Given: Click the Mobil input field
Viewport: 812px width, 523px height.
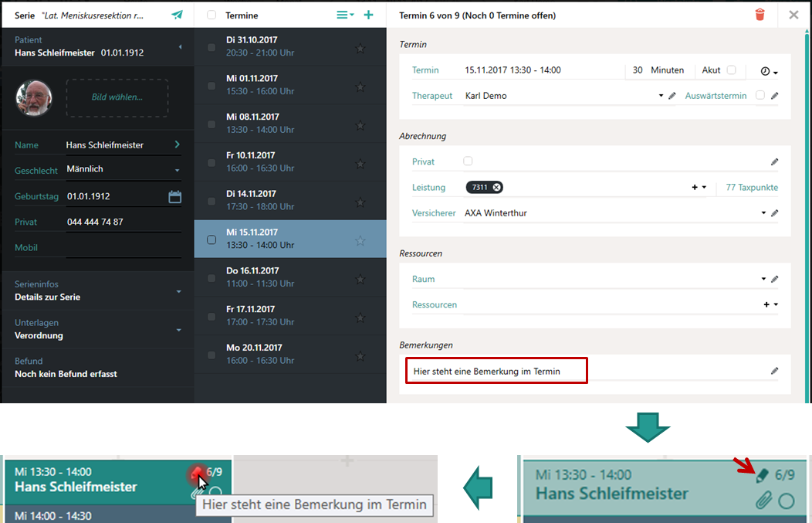Looking at the screenshot, I should [x=123, y=248].
